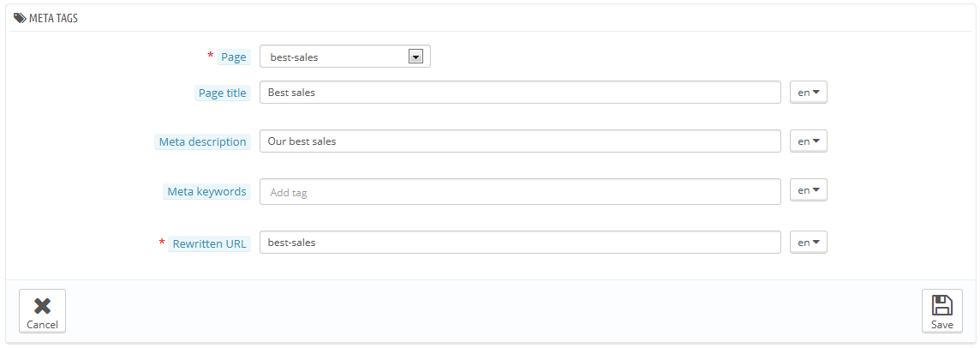Select the best-sales page combo box
Image resolution: width=980 pixels, height=348 pixels.
(x=345, y=57)
